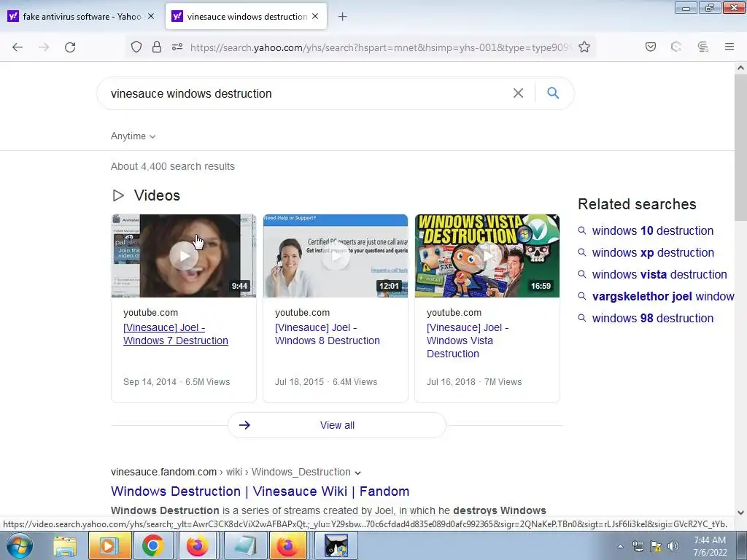This screenshot has height=560, width=747.
Task: Play the Windows Vista Destruction video thumbnail
Action: [x=487, y=256]
